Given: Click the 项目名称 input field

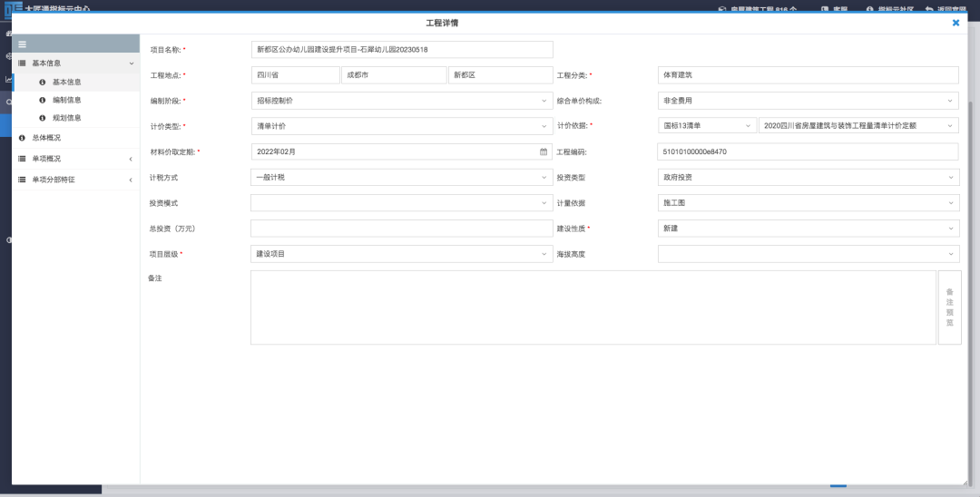Looking at the screenshot, I should tap(402, 49).
